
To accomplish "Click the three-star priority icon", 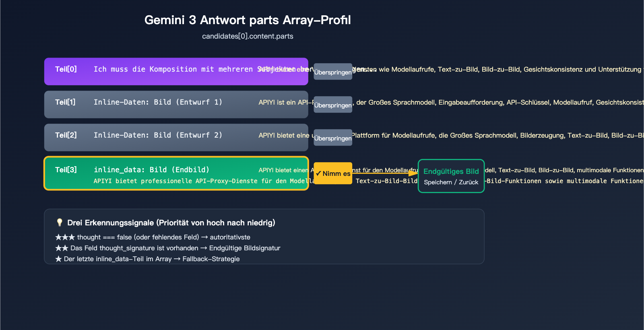I will (x=65, y=237).
